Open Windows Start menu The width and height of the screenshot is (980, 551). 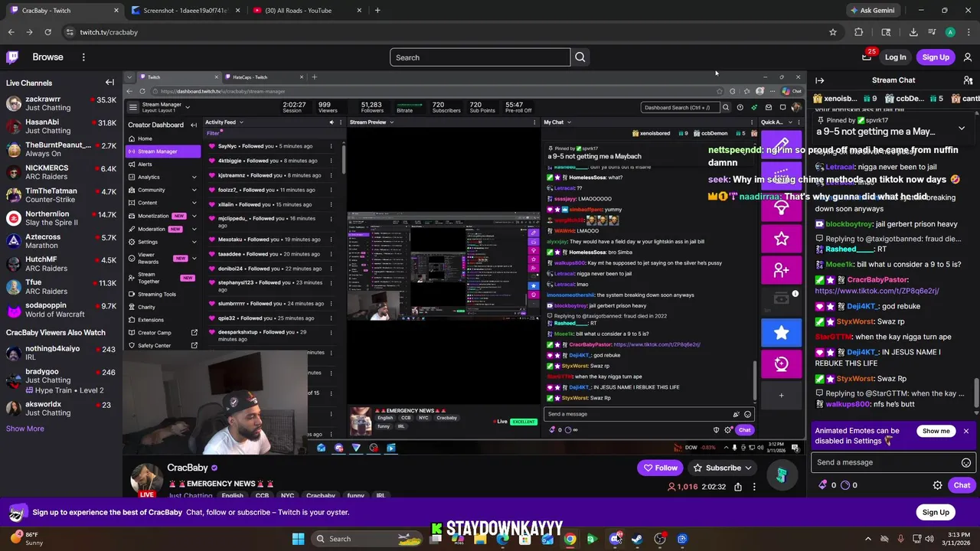tap(298, 539)
